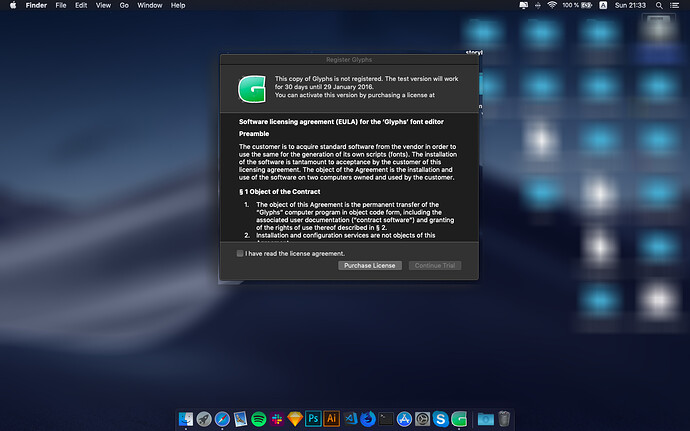Screen dimensions: 690x431
Task: Open Terminal from the dock
Action: (386, 419)
